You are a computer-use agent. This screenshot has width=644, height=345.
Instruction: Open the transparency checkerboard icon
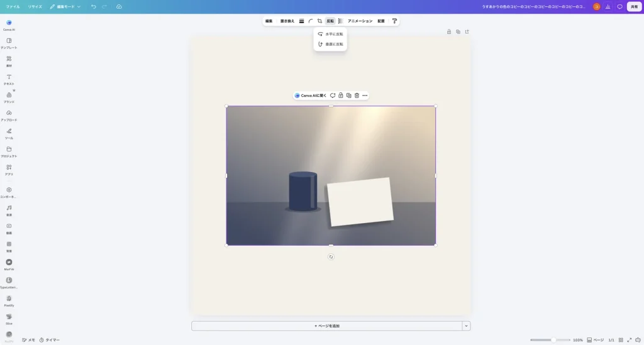point(340,21)
